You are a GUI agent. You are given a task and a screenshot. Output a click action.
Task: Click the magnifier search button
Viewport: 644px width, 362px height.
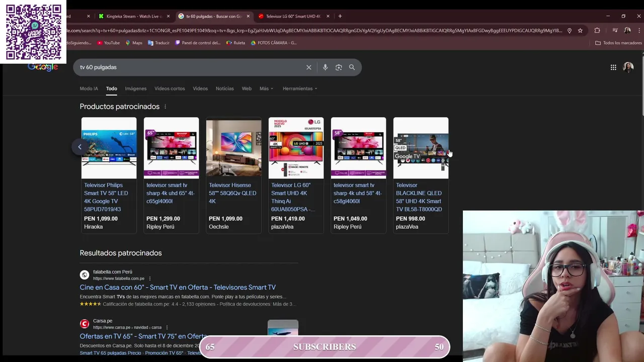(x=352, y=67)
